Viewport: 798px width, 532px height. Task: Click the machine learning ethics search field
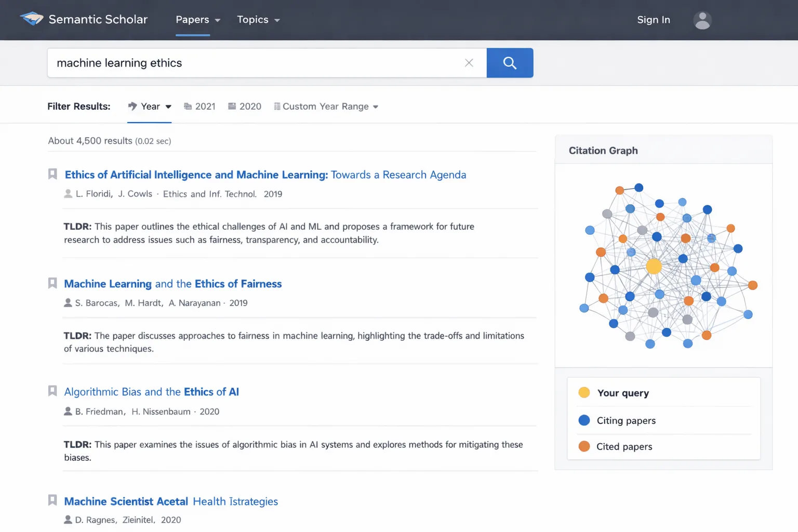point(255,63)
